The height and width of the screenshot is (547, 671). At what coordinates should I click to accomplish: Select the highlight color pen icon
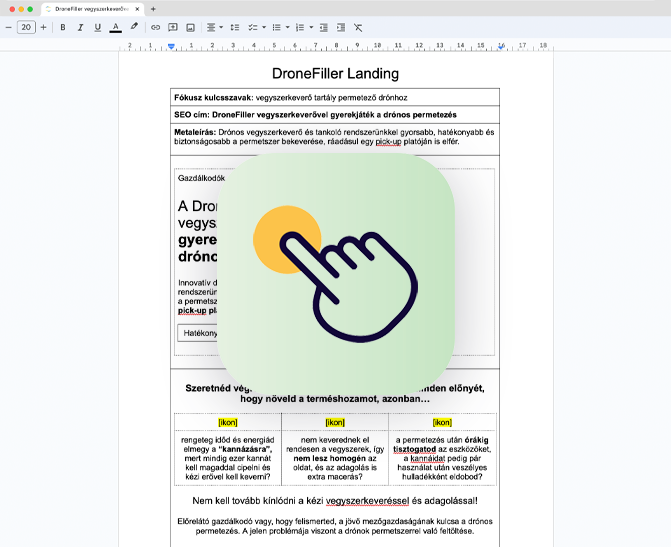(x=134, y=27)
